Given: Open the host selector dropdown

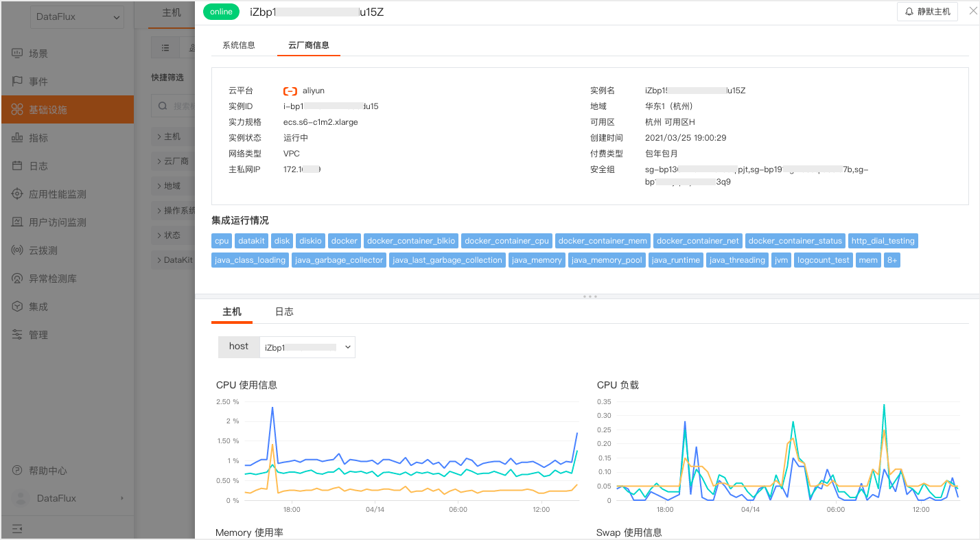Looking at the screenshot, I should coord(307,347).
